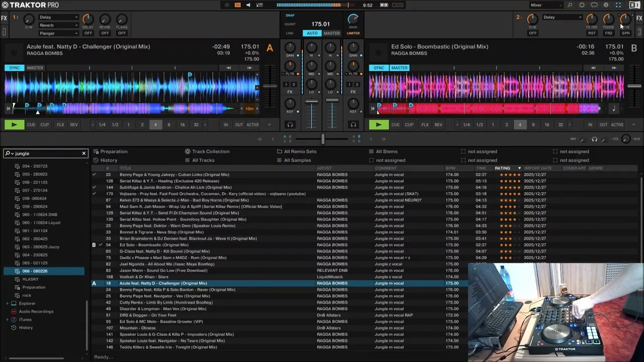Toggle SYNC on Deck A
644x362 pixels.
point(14,68)
